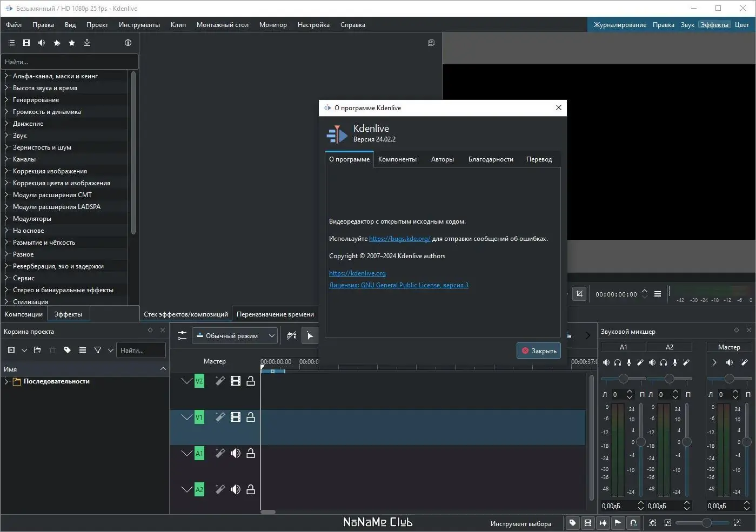The width and height of the screenshot is (756, 532).
Task: Expand the Последовательности folder
Action: click(x=6, y=381)
